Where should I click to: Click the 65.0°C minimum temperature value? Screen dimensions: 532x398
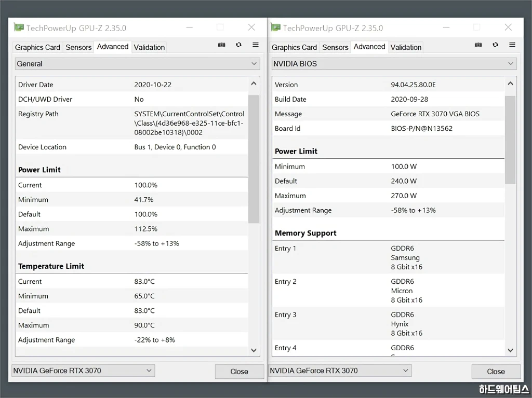[x=144, y=296]
